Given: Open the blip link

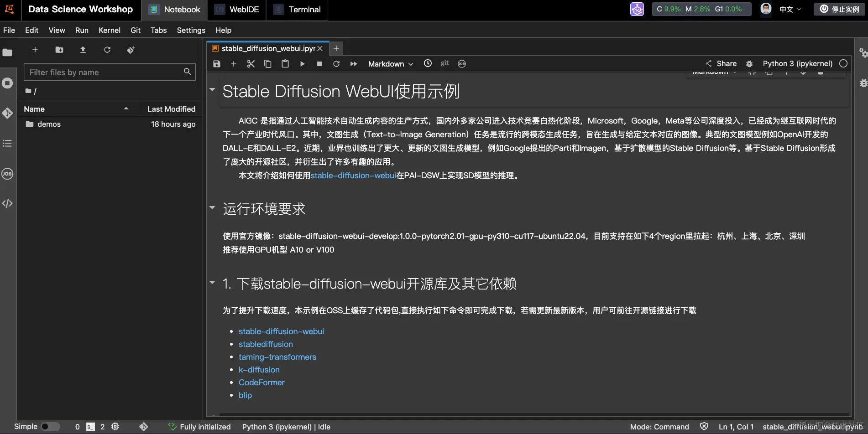Looking at the screenshot, I should 245,395.
